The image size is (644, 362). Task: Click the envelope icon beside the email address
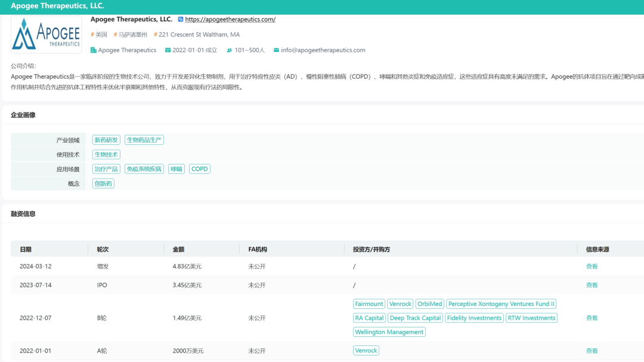(x=276, y=50)
